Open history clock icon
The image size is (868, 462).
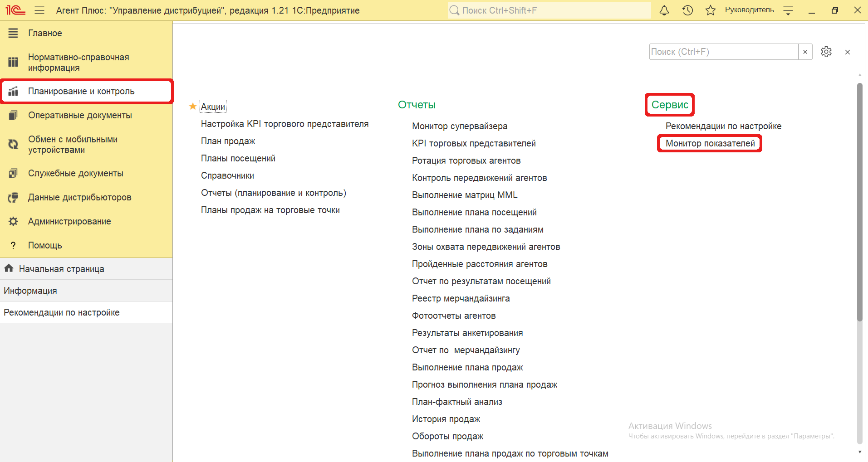687,10
